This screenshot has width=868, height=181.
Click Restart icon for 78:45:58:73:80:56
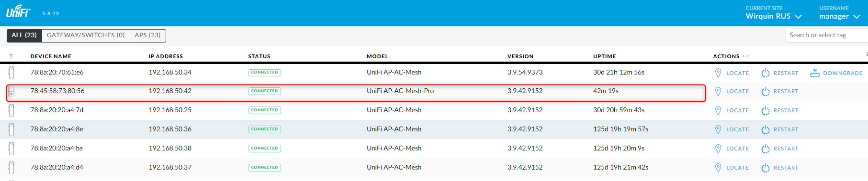coord(765,91)
